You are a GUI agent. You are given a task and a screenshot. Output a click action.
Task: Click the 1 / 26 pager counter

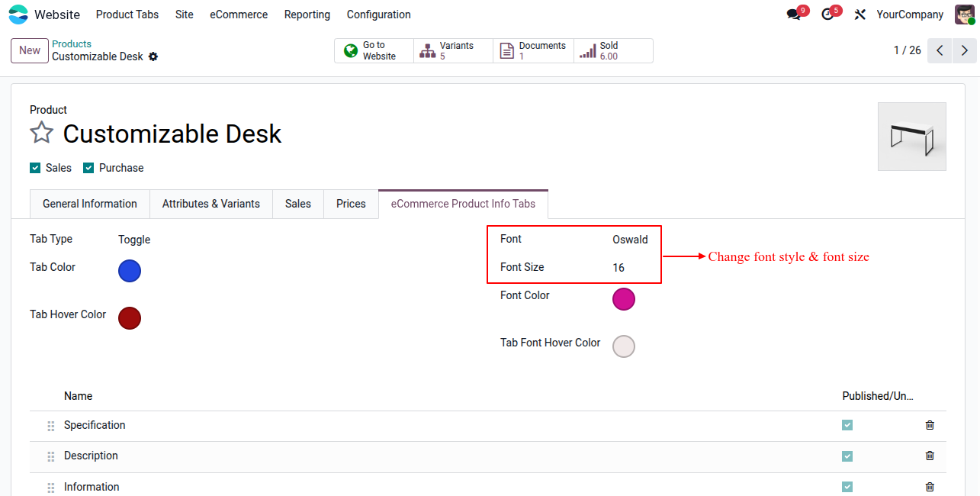[x=908, y=50]
